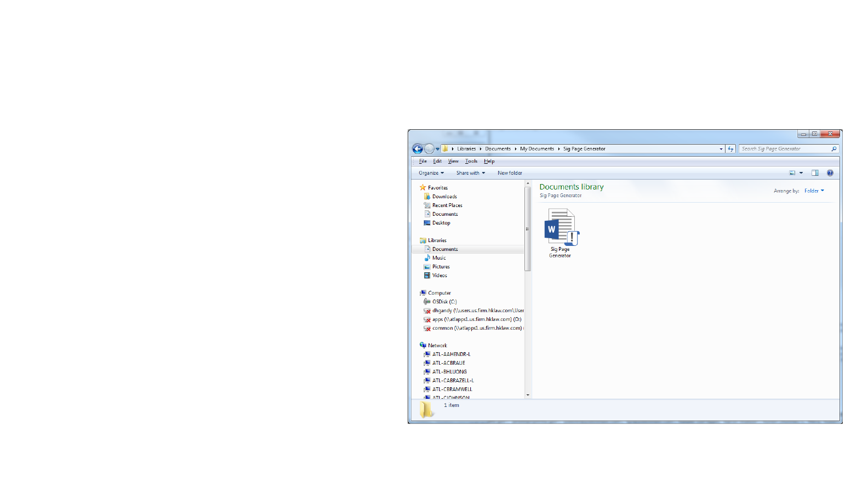Expand arrow before Libraries in address bar
Image resolution: width=868 pixels, height=488 pixels.
pos(453,149)
